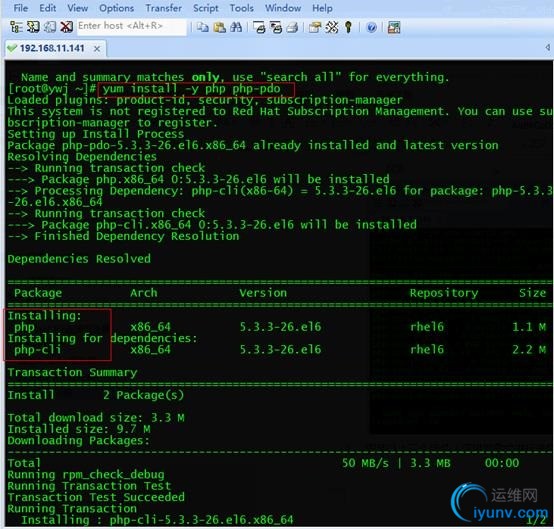
Task: Click the 'yum install -y php php-pdo' command
Action: [x=191, y=89]
